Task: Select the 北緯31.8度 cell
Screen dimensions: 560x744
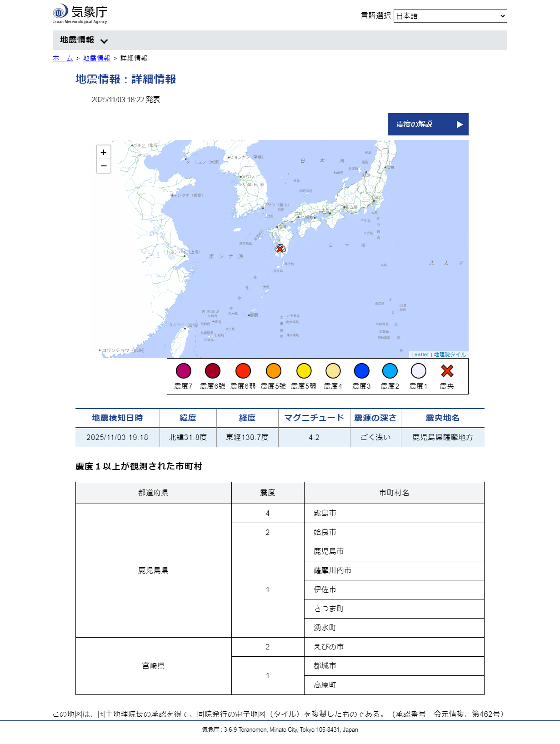Action: click(188, 437)
